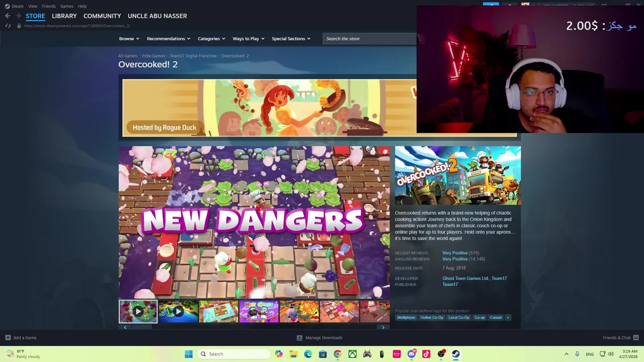Select the Multiplayer tag
This screenshot has height=362, width=644.
406,318
